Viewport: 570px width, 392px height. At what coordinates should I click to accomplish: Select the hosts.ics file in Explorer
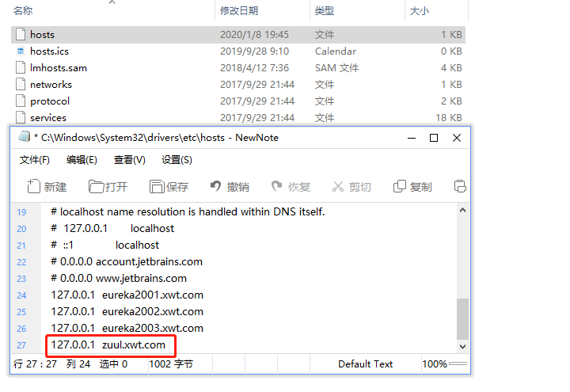(238, 51)
